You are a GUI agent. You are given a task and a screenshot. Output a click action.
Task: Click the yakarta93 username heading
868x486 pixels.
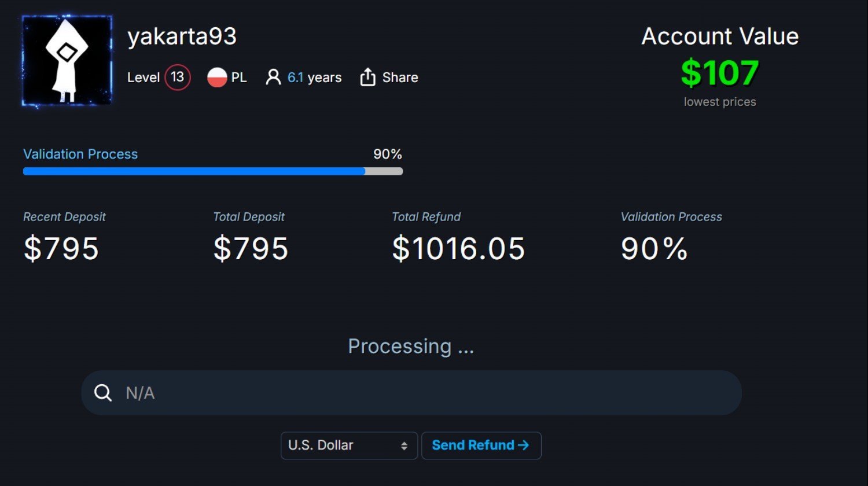click(x=182, y=37)
